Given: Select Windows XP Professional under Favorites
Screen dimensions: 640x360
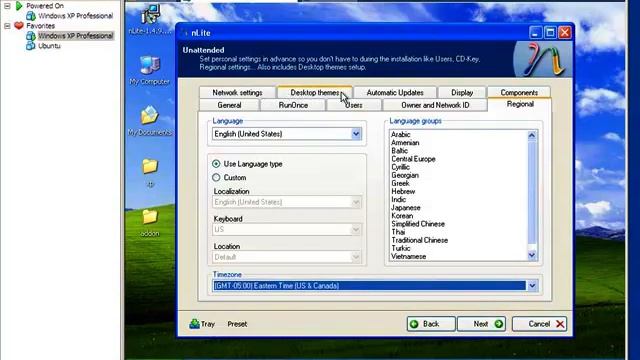Looking at the screenshot, I should click(76, 36).
